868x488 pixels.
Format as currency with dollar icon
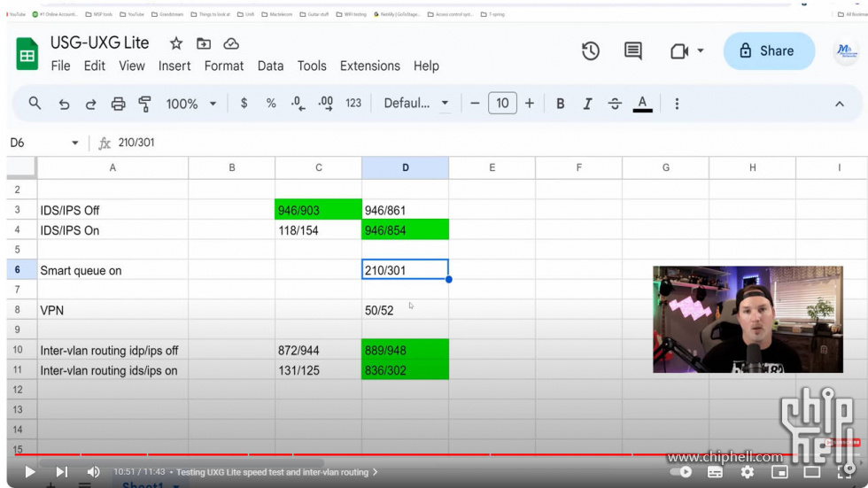(x=244, y=104)
